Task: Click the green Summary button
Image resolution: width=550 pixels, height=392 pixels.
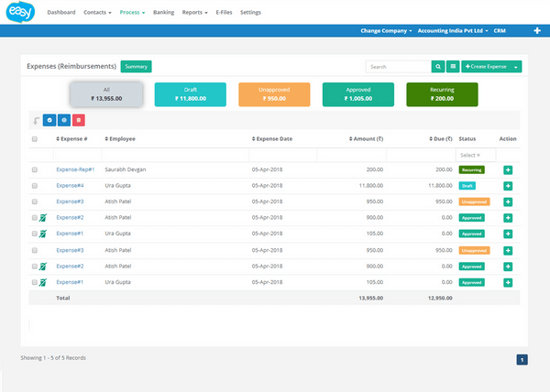Action: click(136, 67)
